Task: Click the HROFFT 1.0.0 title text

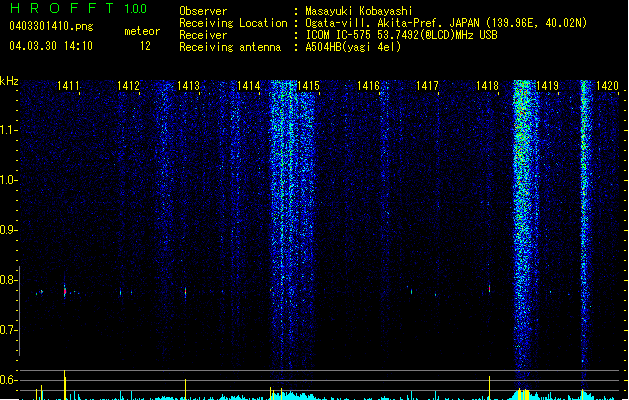Action: [x=79, y=8]
